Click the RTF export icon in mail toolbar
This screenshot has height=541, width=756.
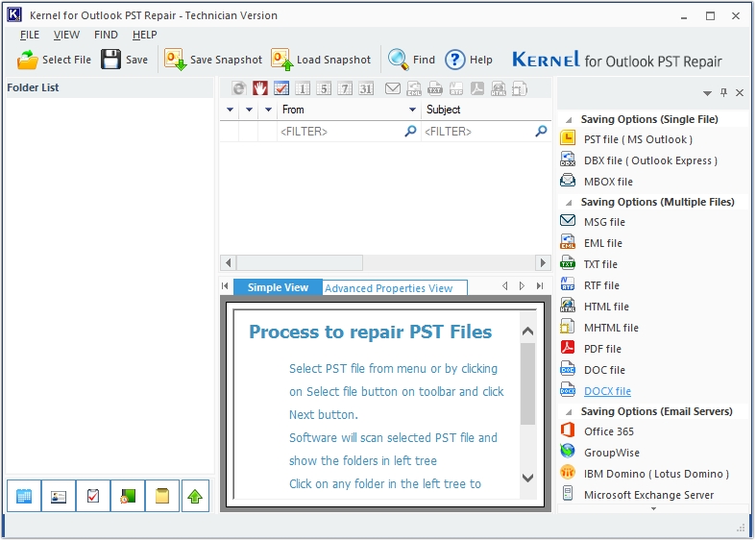[x=456, y=88]
